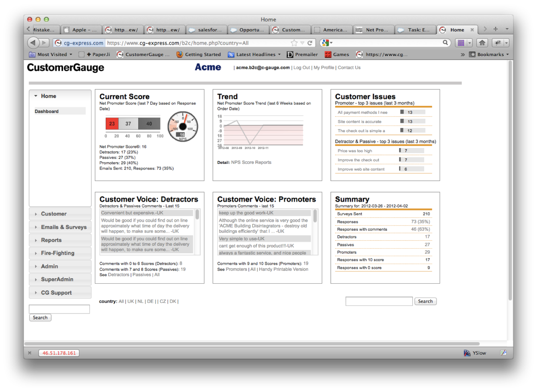The image size is (537, 392).
Task: Switch to the Net Pro... browser tab
Action: tap(374, 30)
